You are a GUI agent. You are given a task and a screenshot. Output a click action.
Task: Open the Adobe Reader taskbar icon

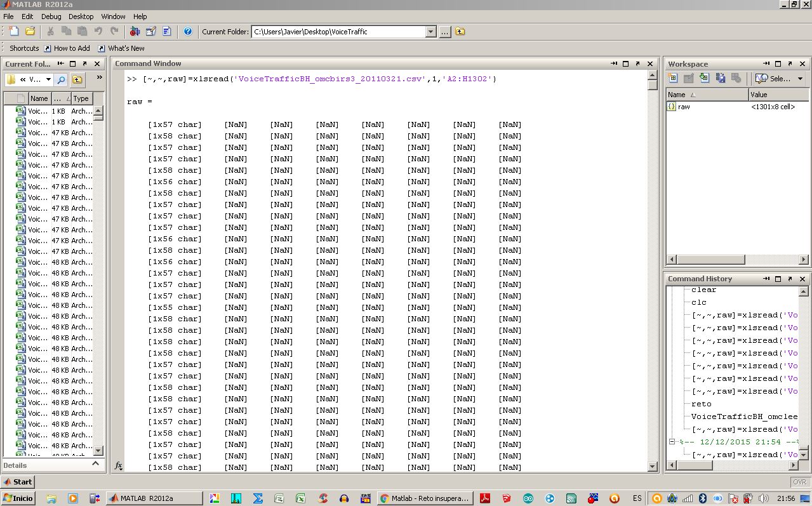[x=484, y=498]
